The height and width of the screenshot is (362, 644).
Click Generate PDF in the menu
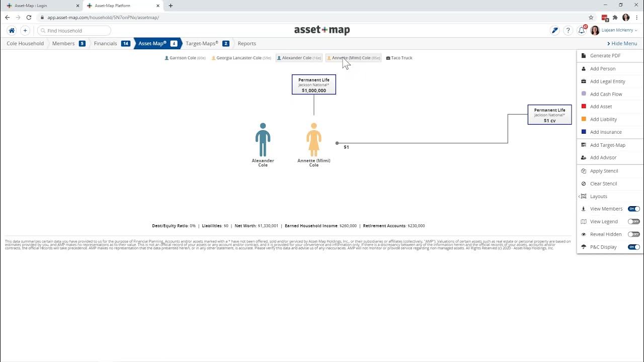click(605, 56)
